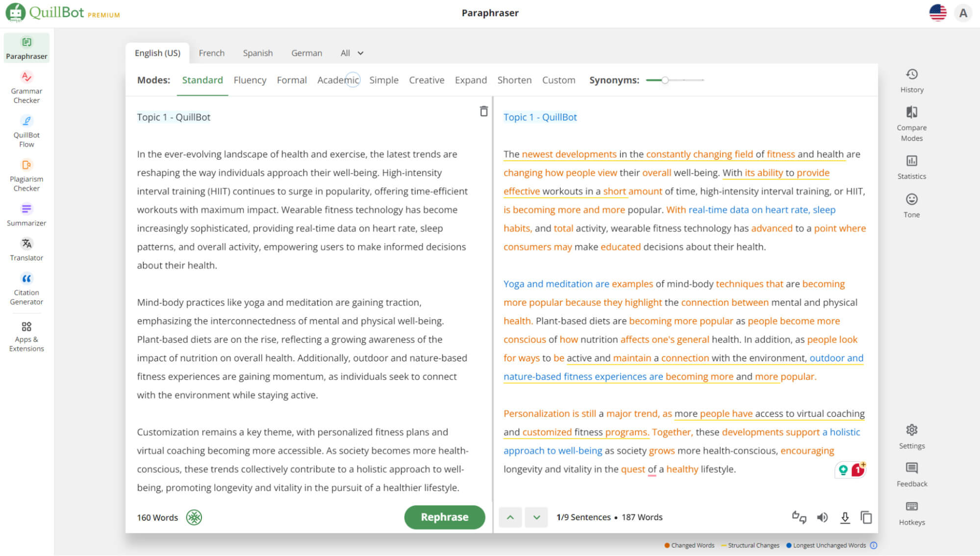980x556 pixels.
Task: Copy the paraphrased text
Action: pyautogui.click(x=866, y=517)
